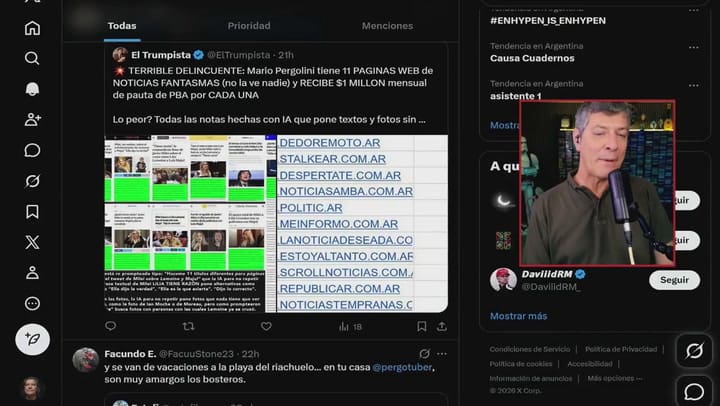
Task: Open floating messages button at bottom right
Action: coord(694,392)
